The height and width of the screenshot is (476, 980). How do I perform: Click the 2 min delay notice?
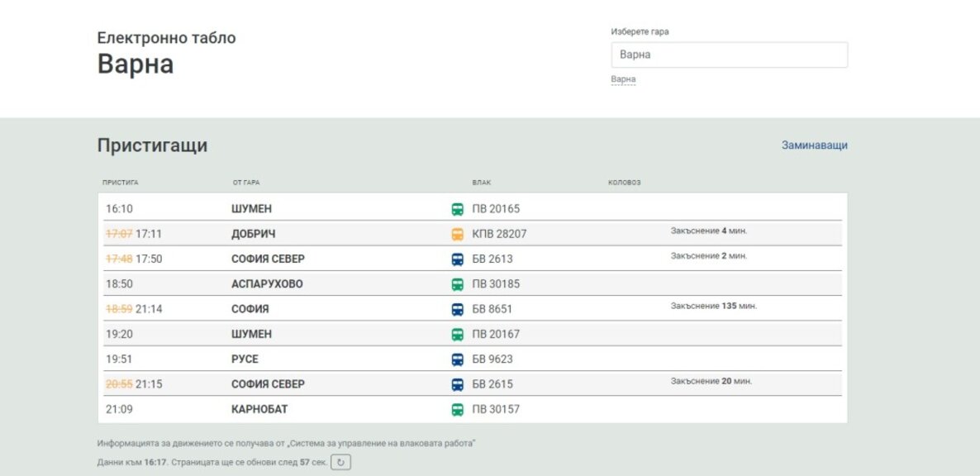pos(709,256)
